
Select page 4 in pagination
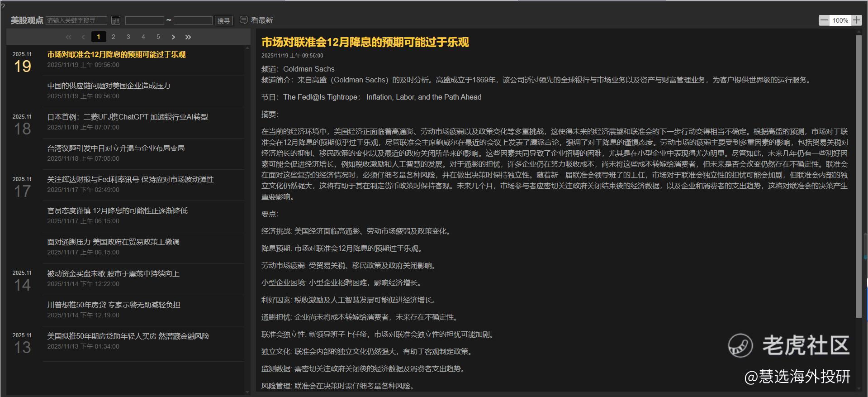click(x=143, y=37)
